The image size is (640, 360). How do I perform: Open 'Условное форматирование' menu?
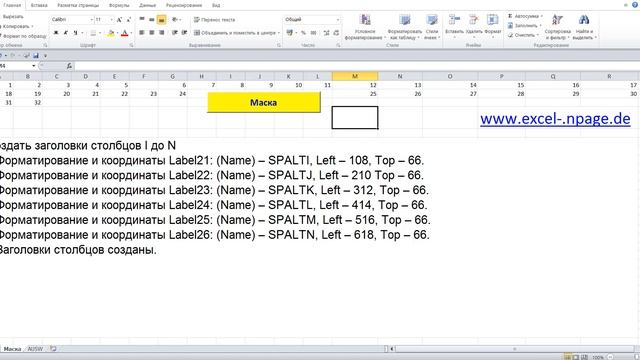point(365,27)
